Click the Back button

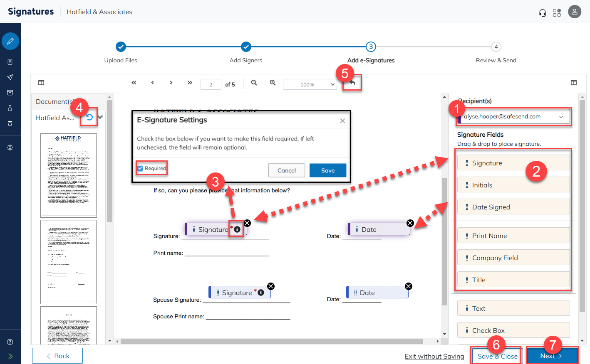pos(57,356)
